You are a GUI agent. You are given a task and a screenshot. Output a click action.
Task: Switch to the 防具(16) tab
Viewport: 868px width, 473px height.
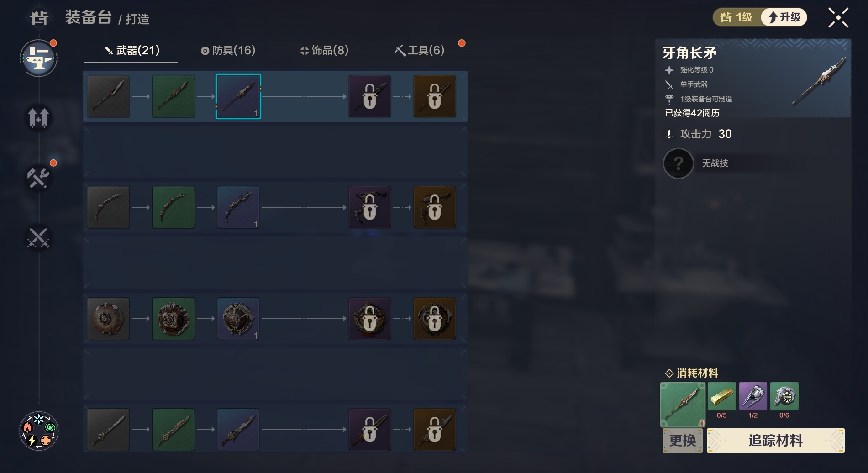[x=228, y=50]
